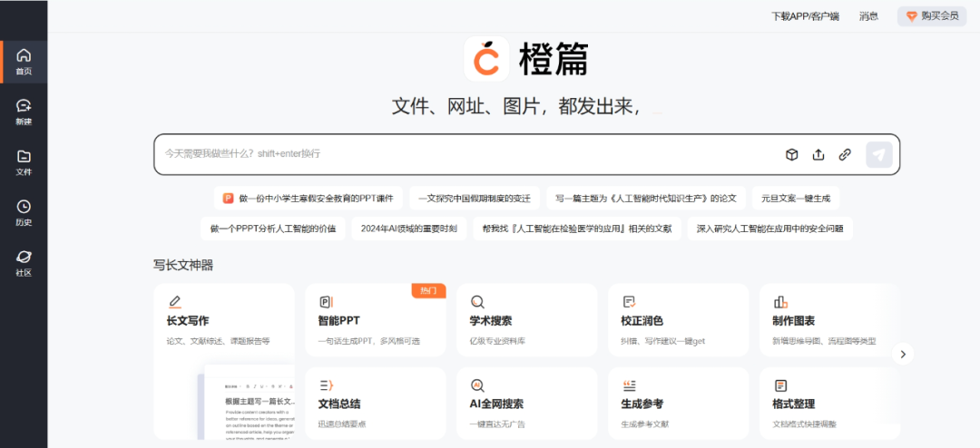
Task: Open the 制作图表 card title
Action: 794,321
